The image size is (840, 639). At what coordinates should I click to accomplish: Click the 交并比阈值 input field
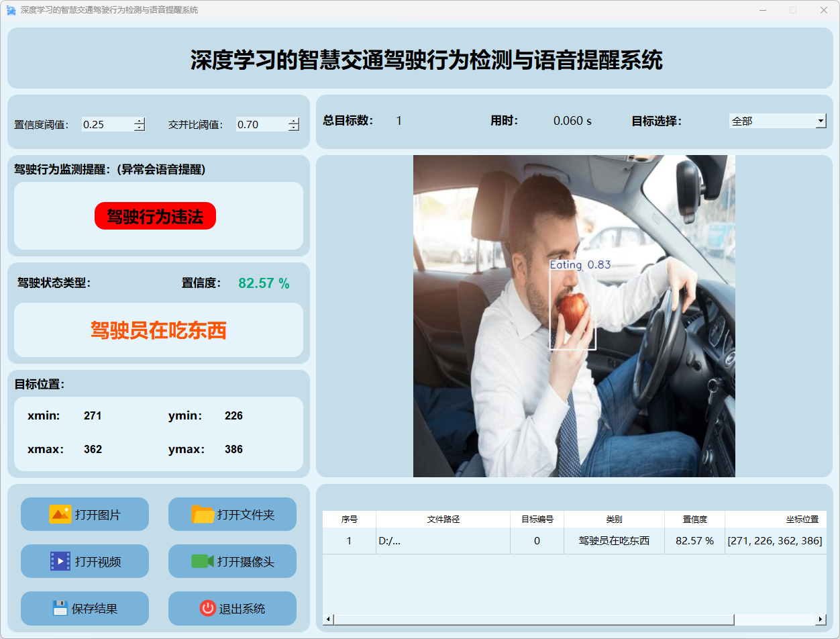click(262, 124)
